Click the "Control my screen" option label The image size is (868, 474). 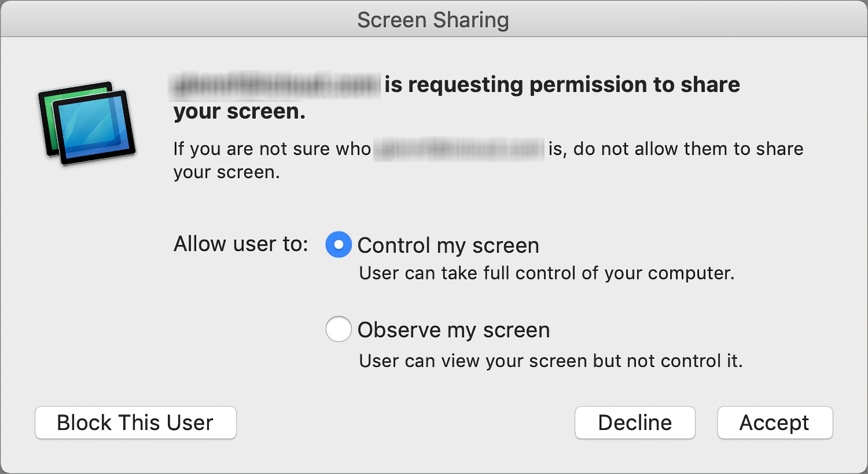[x=448, y=245]
